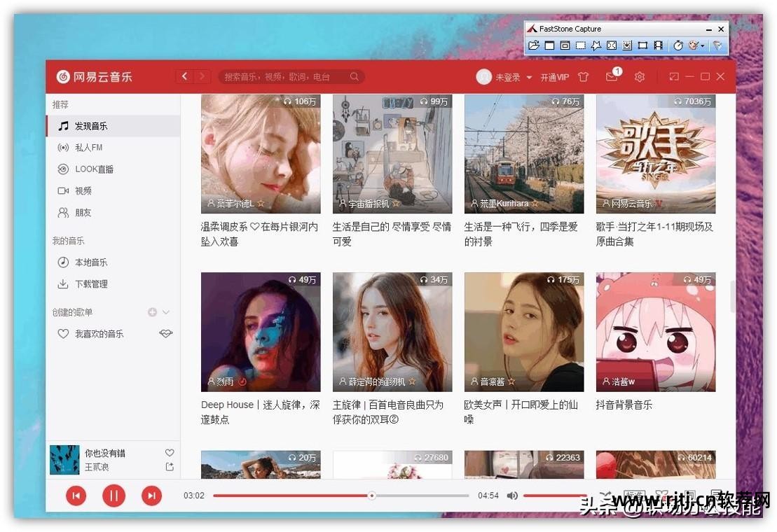Select FastStone capture scrolling window tool
Screen dimensions: 777x532
(627, 45)
